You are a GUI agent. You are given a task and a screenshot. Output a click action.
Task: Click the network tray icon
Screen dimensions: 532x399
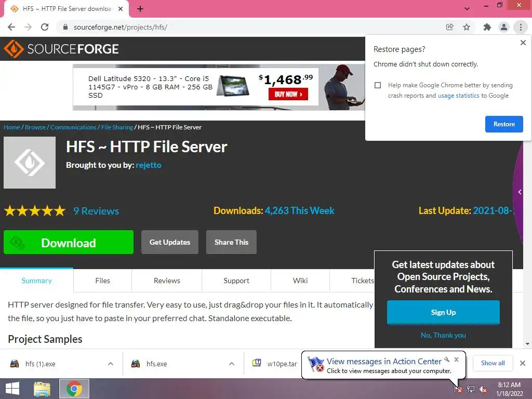(471, 389)
